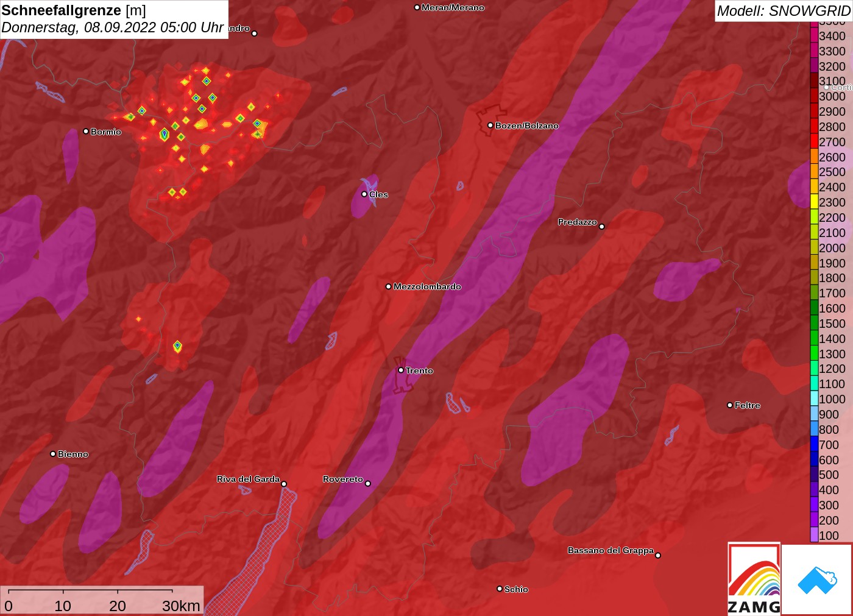Click the 10 mark on the scale bar
853x616 pixels.
(x=63, y=606)
